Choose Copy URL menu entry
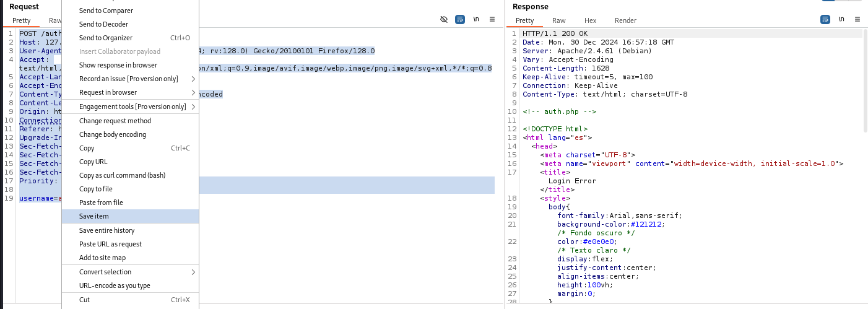Viewport: 868px width, 309px height. [130, 162]
